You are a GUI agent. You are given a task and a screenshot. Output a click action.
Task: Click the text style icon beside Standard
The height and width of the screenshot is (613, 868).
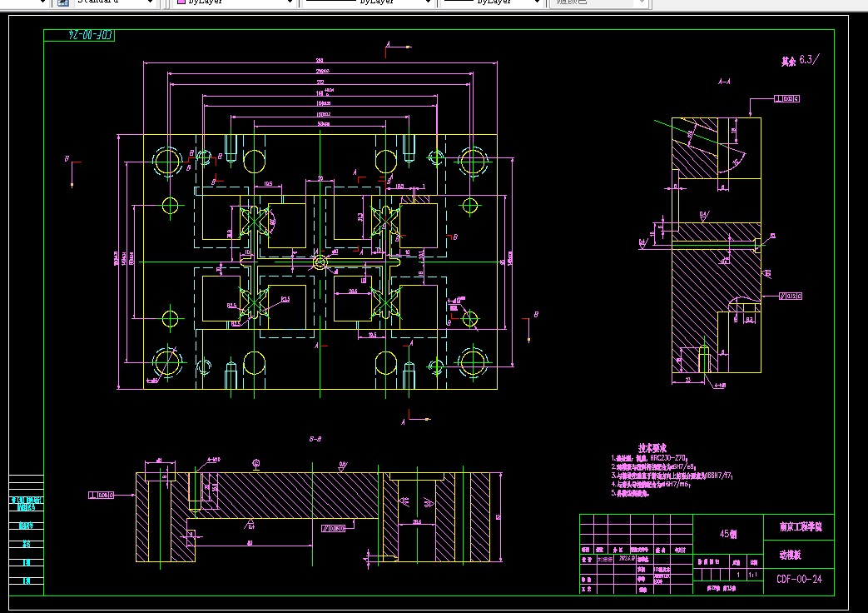[x=63, y=2]
